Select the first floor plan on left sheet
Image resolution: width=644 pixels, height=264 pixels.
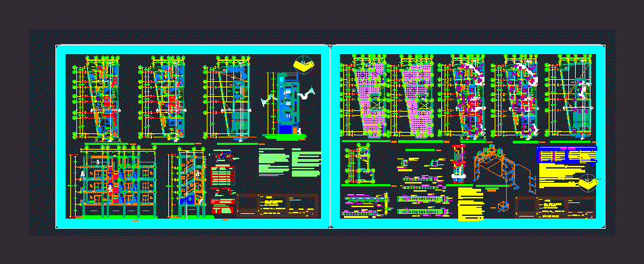coord(97,97)
